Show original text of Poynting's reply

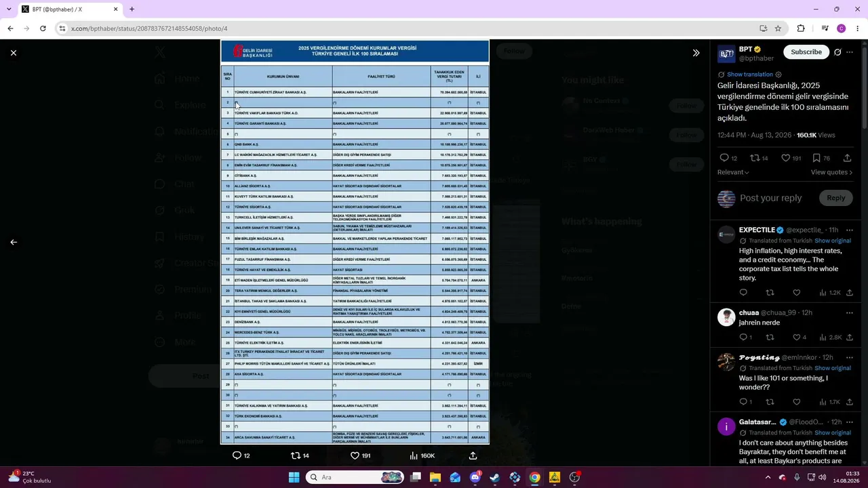[x=833, y=368]
